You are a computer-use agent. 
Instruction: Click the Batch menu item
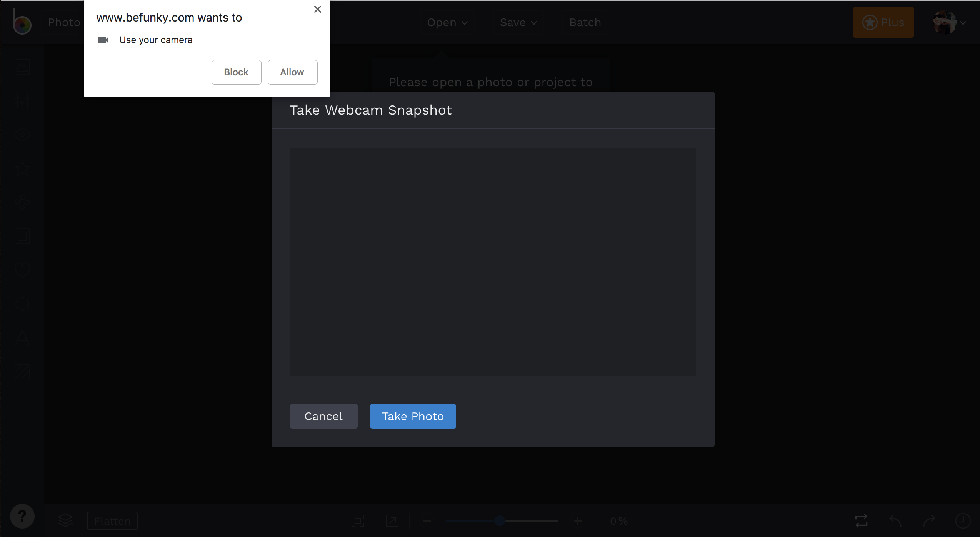(x=585, y=22)
